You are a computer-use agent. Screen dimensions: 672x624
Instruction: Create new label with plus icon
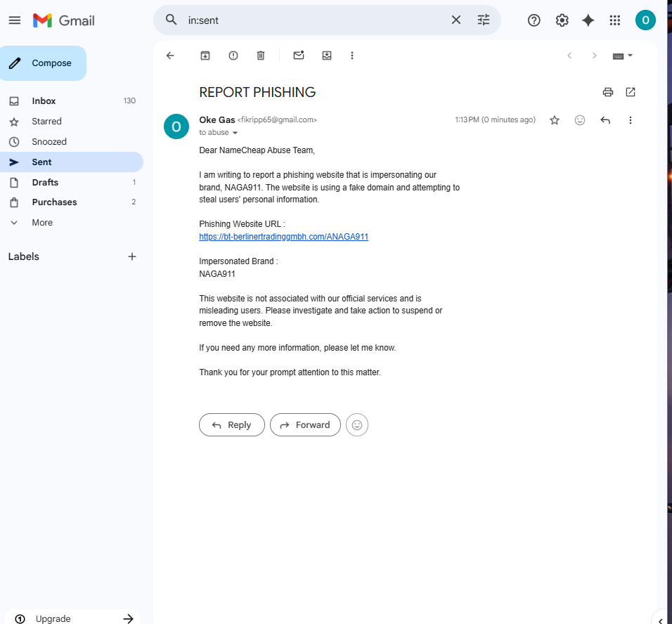132,256
